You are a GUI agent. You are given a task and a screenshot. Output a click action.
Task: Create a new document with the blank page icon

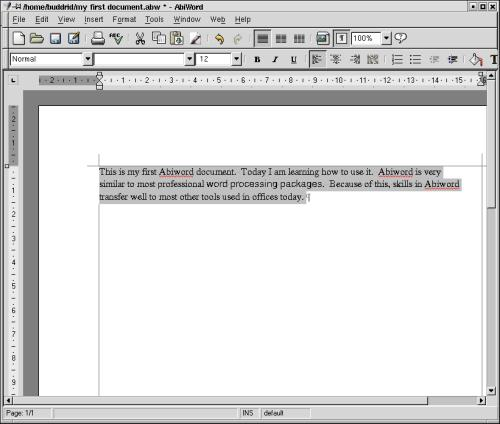click(x=19, y=39)
